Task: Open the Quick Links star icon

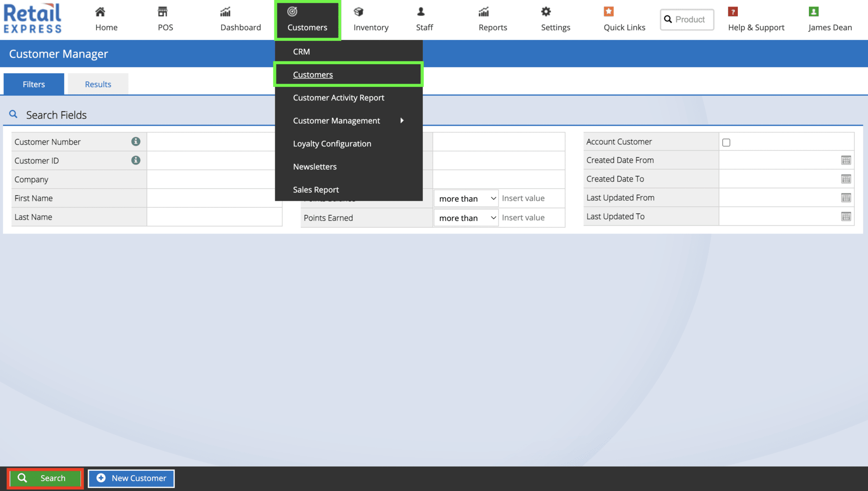Action: (x=609, y=12)
